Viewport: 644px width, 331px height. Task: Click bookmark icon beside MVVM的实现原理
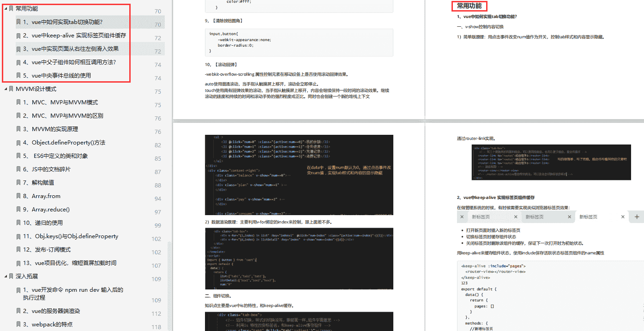18,129
